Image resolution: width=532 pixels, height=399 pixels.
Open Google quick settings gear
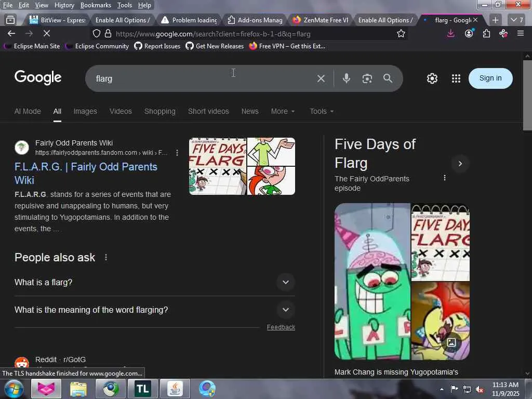pos(432,78)
